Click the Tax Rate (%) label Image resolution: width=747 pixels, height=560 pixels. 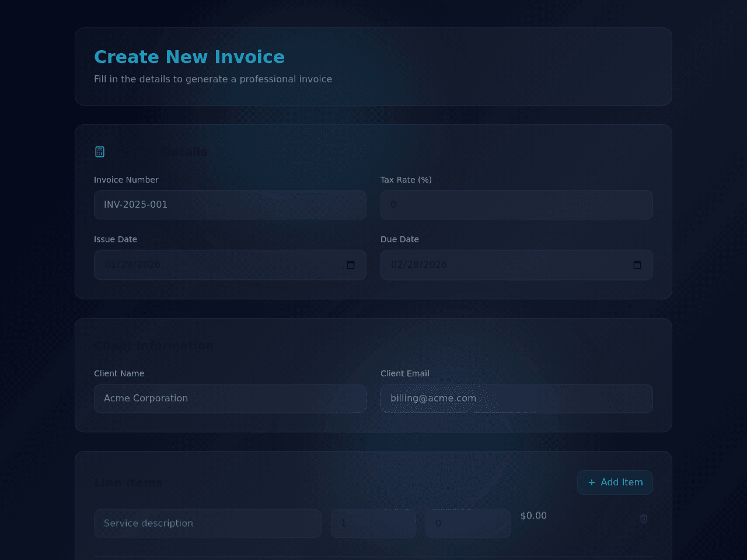pyautogui.click(x=406, y=180)
